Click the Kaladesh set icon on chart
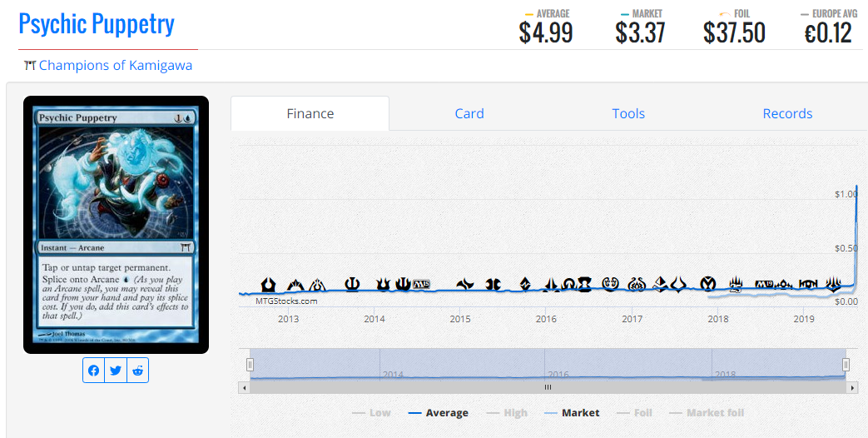868x438 pixels. pyautogui.click(x=610, y=284)
